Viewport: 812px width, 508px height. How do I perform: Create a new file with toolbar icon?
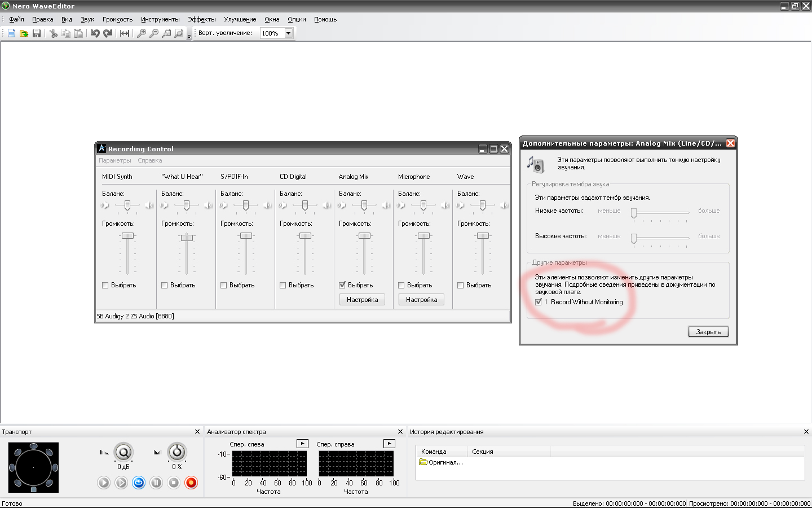coord(11,33)
